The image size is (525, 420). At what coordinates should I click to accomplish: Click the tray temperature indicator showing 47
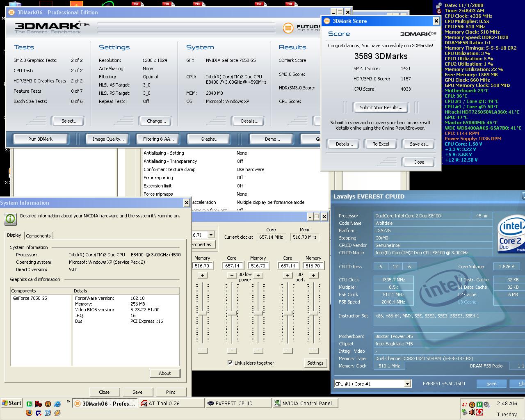coord(465,404)
